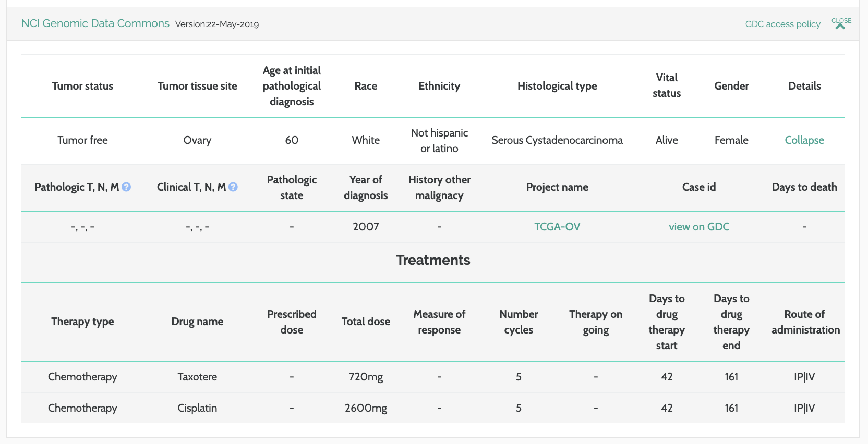Select the 720mg total dose

coord(366,377)
